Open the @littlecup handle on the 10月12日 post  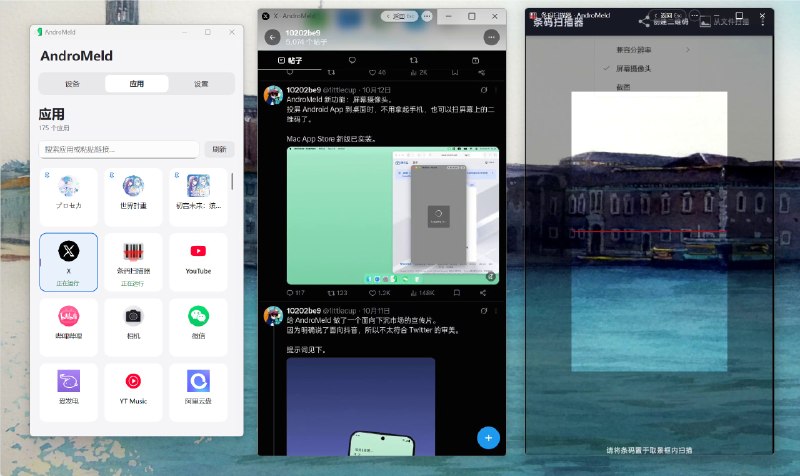339,90
